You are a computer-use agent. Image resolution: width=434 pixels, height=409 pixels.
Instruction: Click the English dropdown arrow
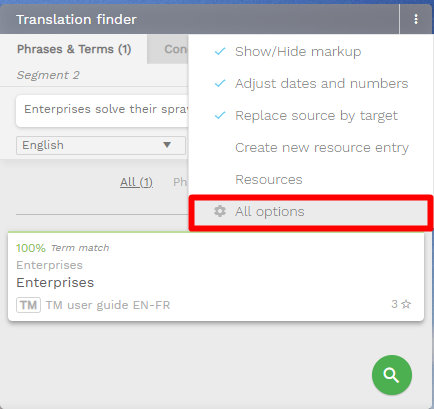click(167, 145)
